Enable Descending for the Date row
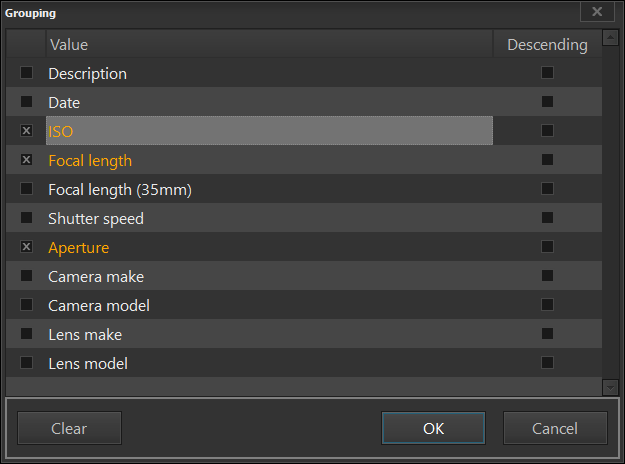The height and width of the screenshot is (464, 625). pyautogui.click(x=547, y=102)
